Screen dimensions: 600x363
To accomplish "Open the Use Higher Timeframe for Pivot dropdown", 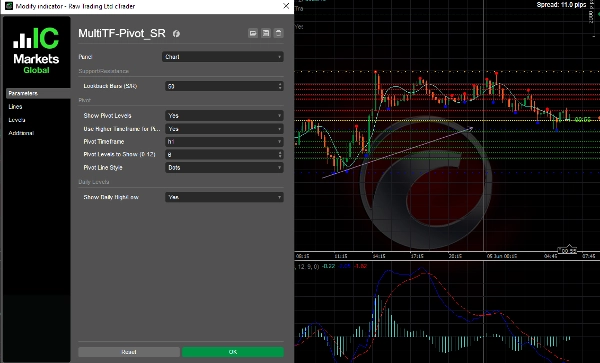I will pyautogui.click(x=224, y=129).
